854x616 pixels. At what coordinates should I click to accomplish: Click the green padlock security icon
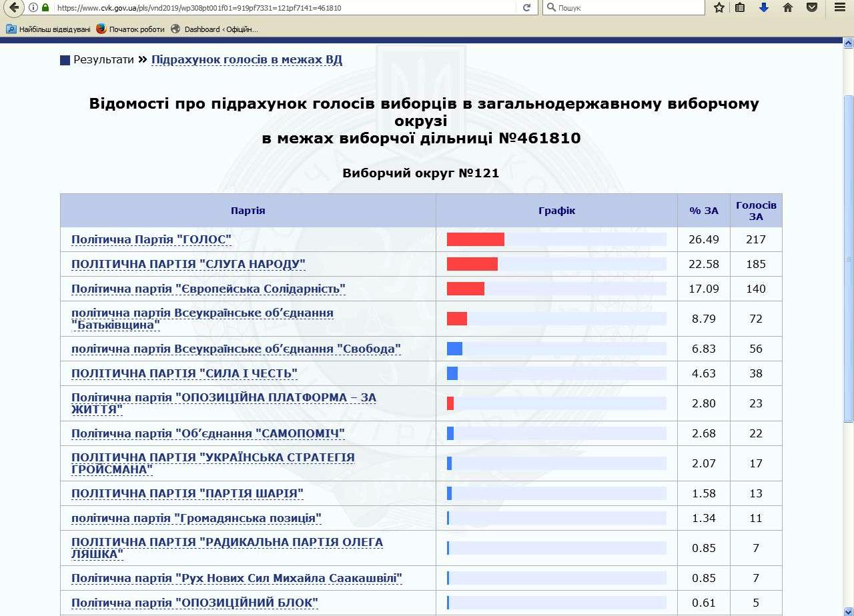(45, 8)
